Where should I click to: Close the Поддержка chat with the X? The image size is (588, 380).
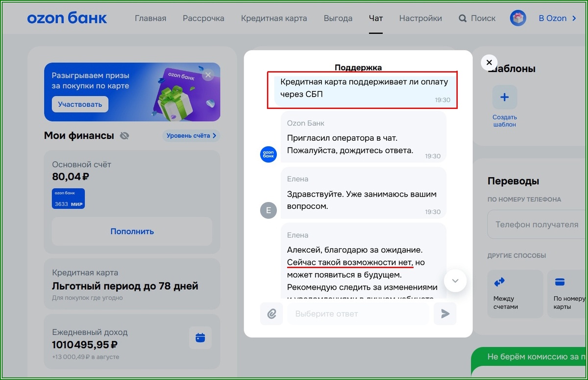[489, 62]
